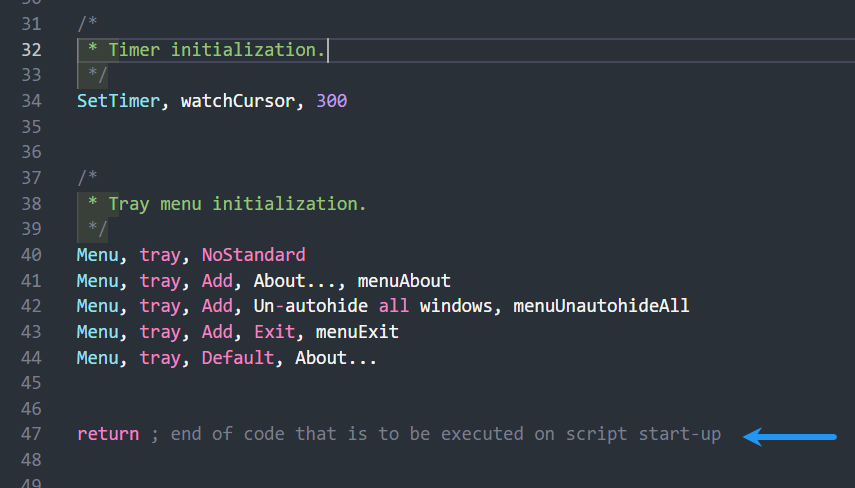Click the blue arrow pointing at line 47

(791, 435)
